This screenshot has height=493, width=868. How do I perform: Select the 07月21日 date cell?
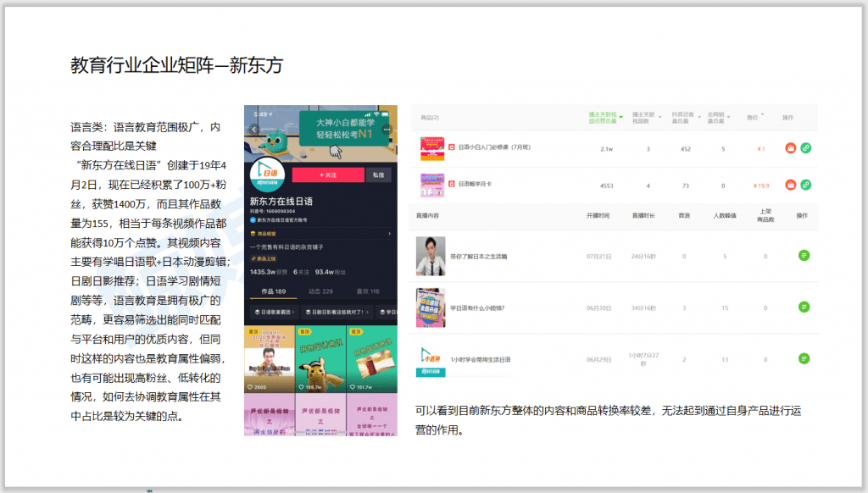coord(599,257)
